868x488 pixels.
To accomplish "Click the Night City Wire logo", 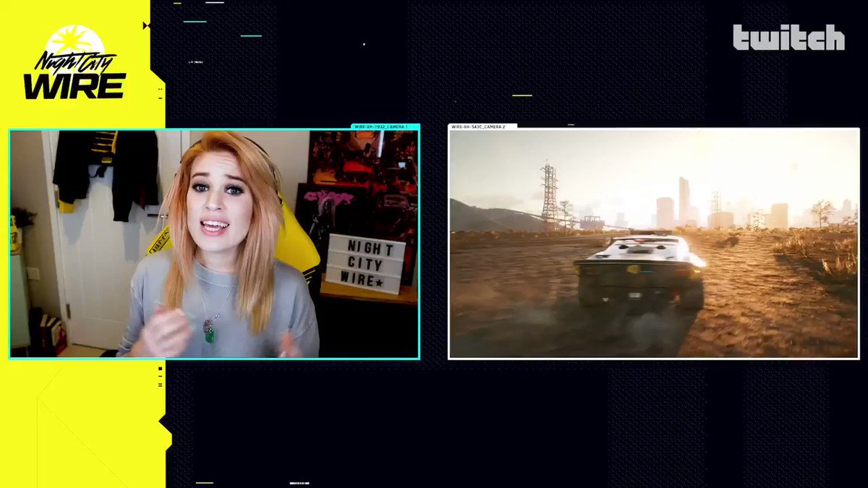I will pos(75,62).
